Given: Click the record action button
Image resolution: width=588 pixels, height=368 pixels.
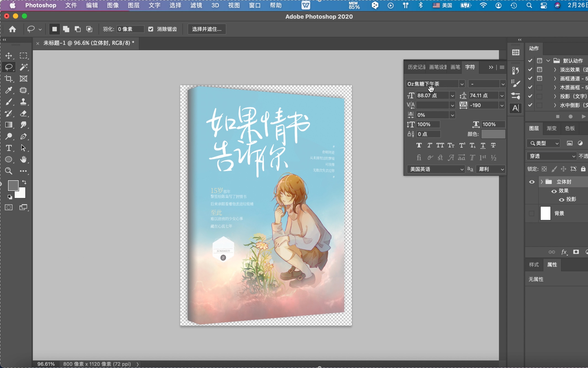Looking at the screenshot, I should pyautogui.click(x=570, y=116).
